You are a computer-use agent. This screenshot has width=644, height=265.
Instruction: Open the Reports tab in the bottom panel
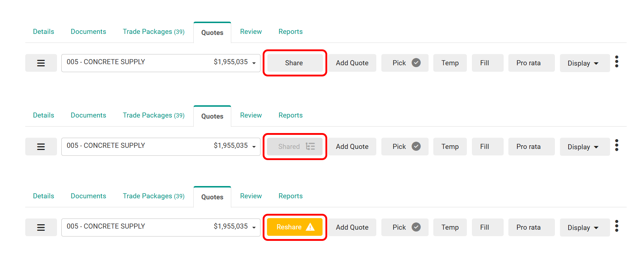[x=290, y=196]
